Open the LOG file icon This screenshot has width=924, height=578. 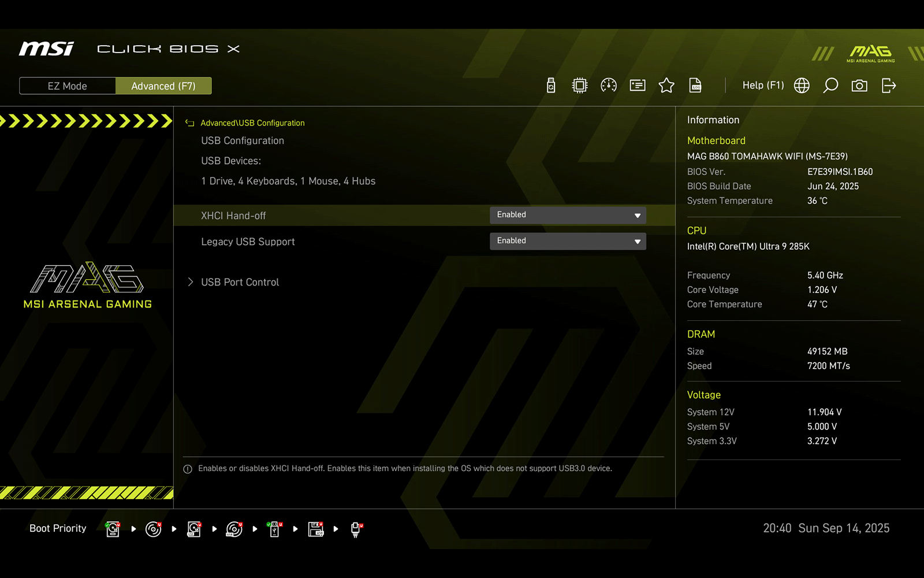[x=695, y=86]
